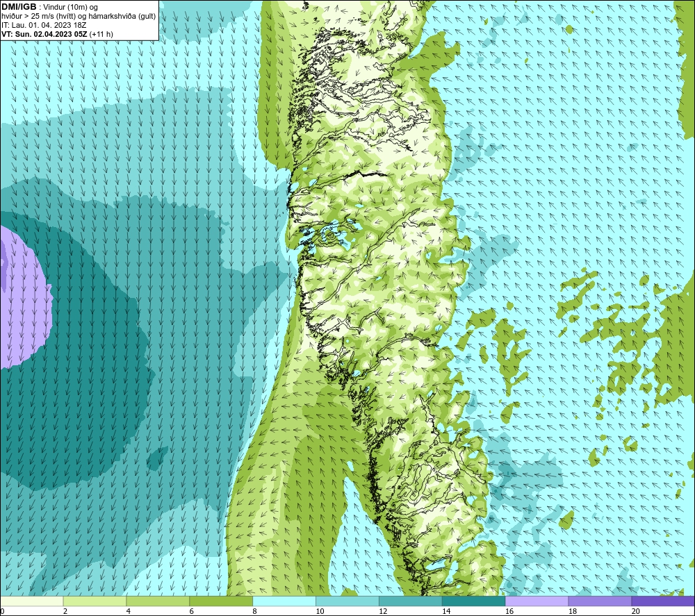This screenshot has height=616, width=695.
Task: Click the legend swatch above 20 m/s
Action: (662, 601)
